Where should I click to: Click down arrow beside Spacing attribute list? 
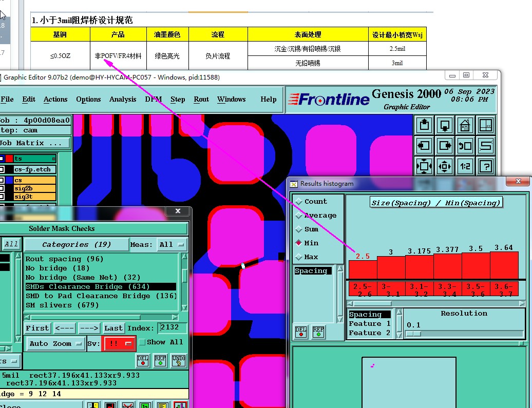point(340,319)
